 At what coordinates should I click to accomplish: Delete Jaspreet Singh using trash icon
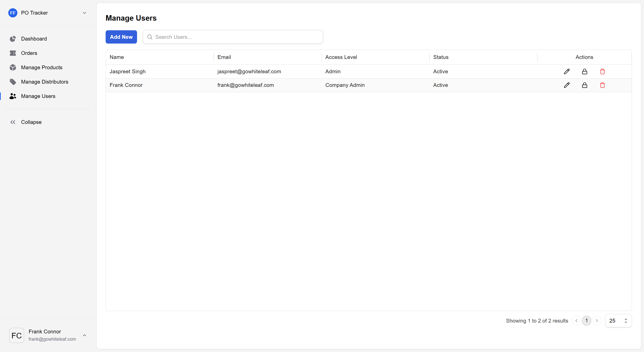(602, 72)
